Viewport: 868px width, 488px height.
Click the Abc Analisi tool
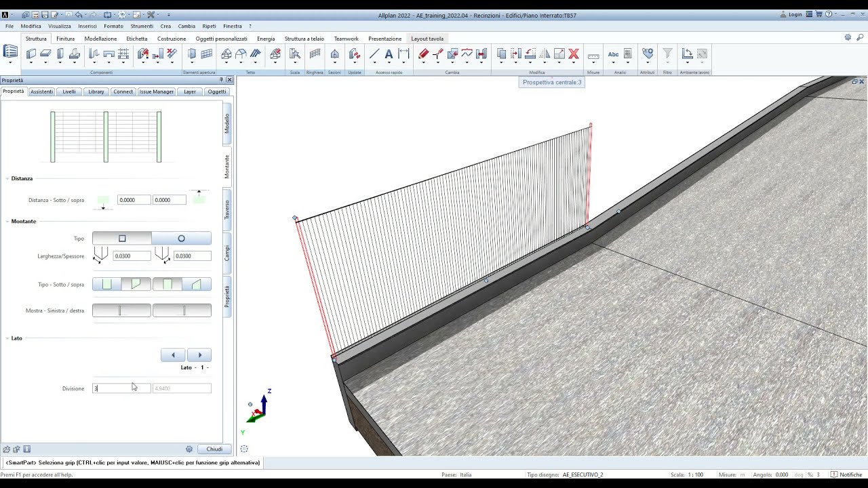613,54
